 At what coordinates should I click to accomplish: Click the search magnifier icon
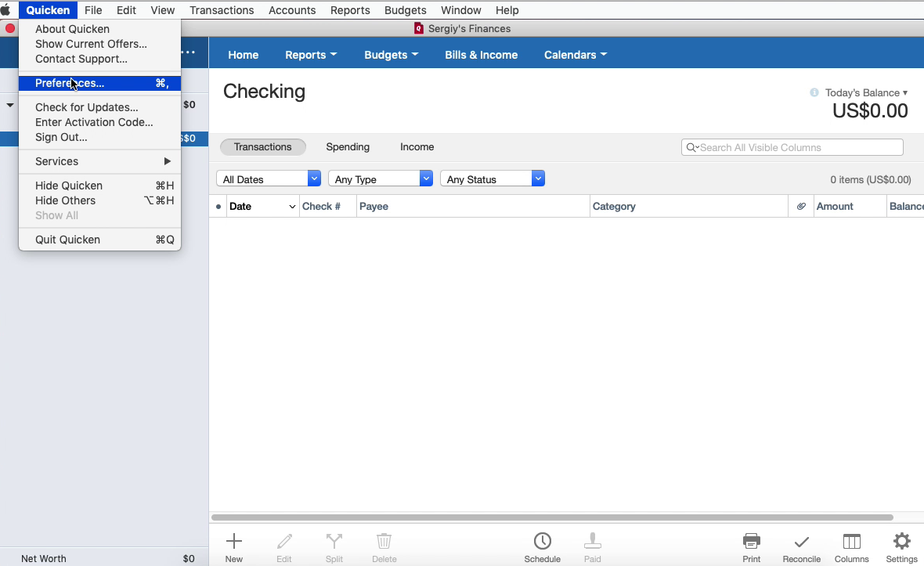point(691,147)
